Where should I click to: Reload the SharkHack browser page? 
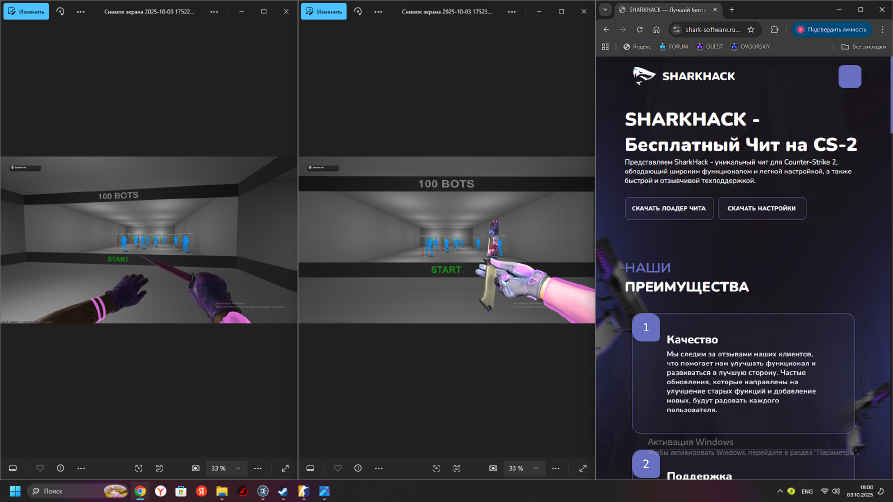pos(639,29)
